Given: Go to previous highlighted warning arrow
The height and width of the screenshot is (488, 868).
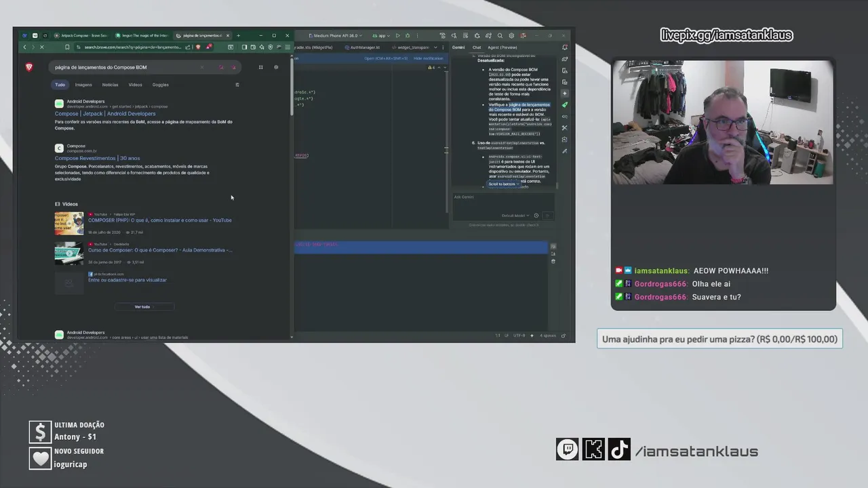Looking at the screenshot, I should coord(439,67).
